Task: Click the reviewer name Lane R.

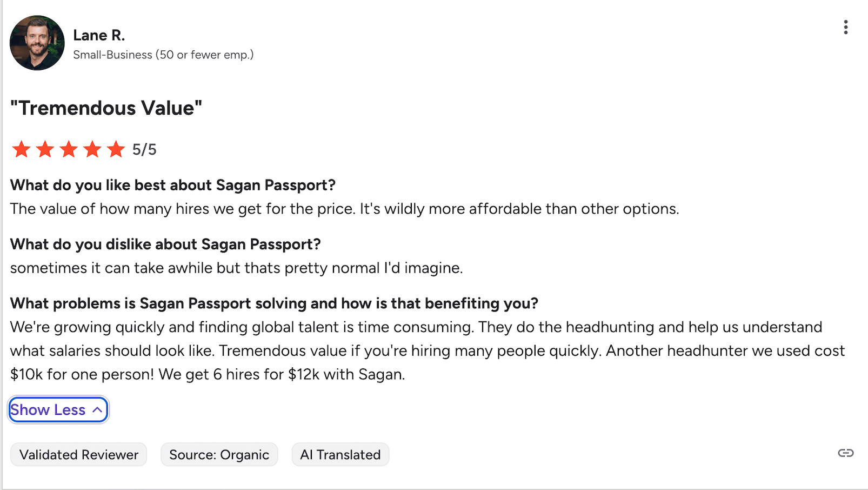Action: coord(99,35)
